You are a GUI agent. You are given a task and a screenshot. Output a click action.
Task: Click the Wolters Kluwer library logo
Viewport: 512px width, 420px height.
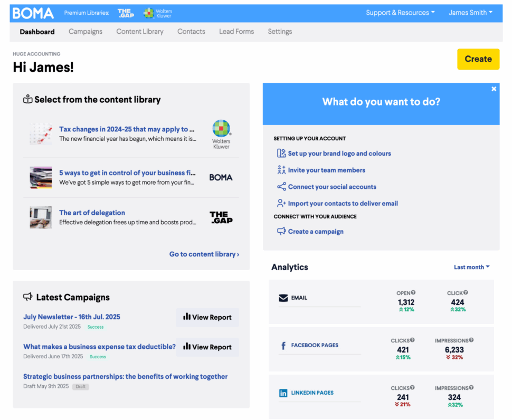(158, 13)
